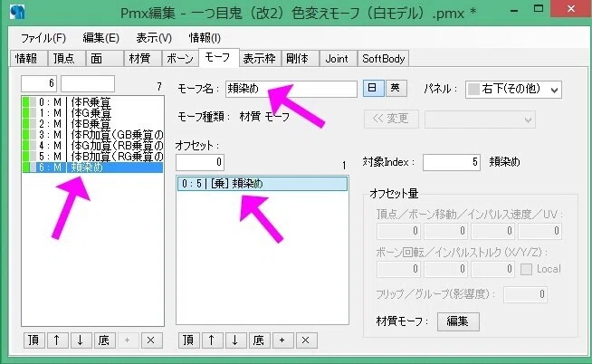Toggle the 日 Japanese name button
592x364 pixels.
tap(373, 88)
